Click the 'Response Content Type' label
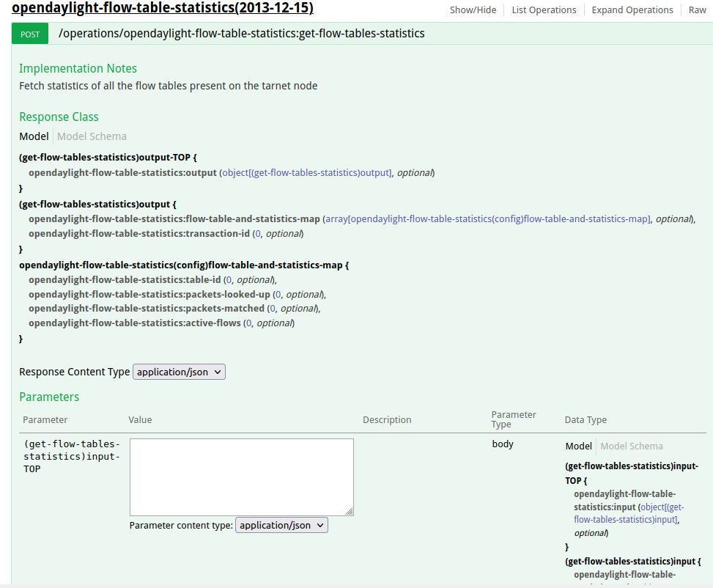The width and height of the screenshot is (713, 588). 75,372
